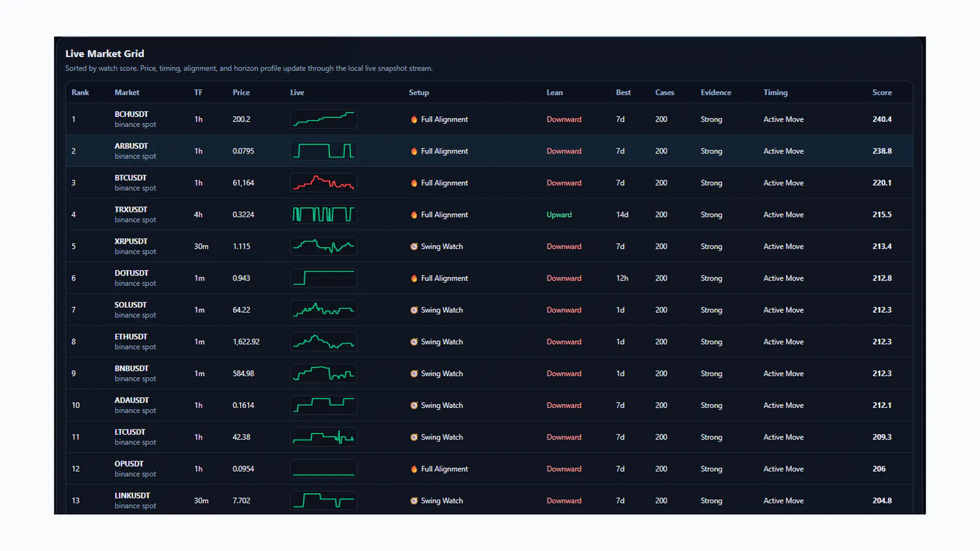The height and width of the screenshot is (551, 980).
Task: Open the ADAUSDT live sparkline chart
Action: coord(323,406)
